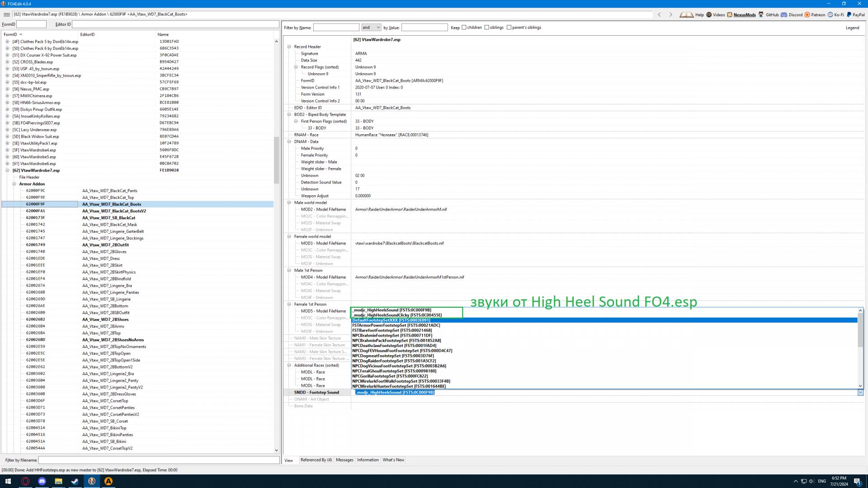Expand VtawWardrobe6.esp plugin node
This screenshot has width=868, height=488.
7,164
